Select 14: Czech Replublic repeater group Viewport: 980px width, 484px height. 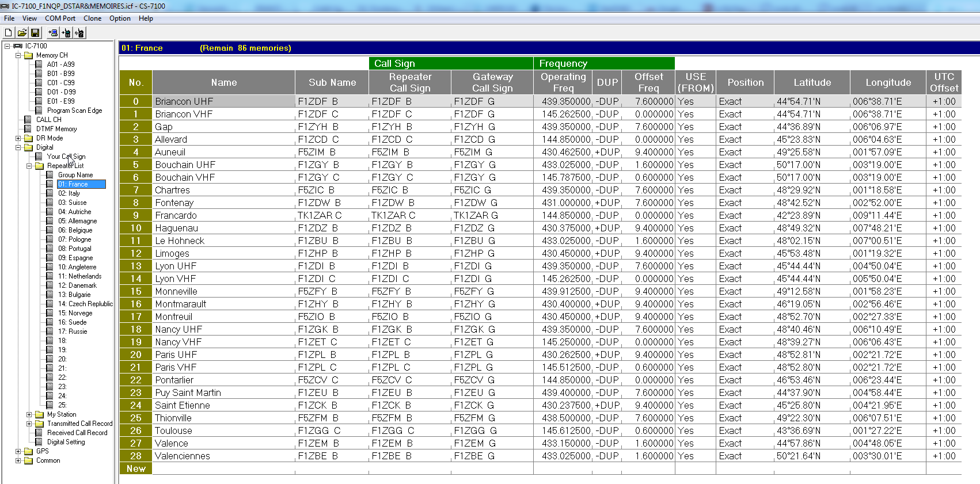[x=85, y=304]
